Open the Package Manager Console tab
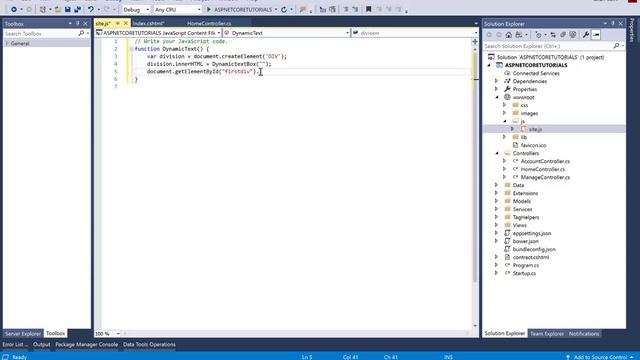640x360 pixels. tap(87, 344)
